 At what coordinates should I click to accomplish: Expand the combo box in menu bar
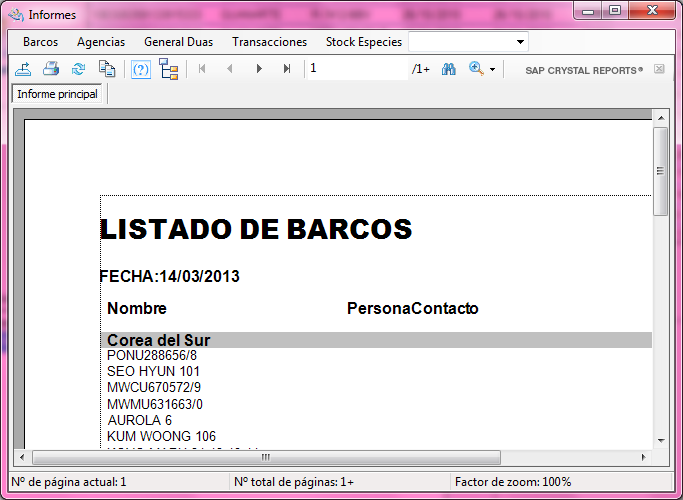point(520,42)
